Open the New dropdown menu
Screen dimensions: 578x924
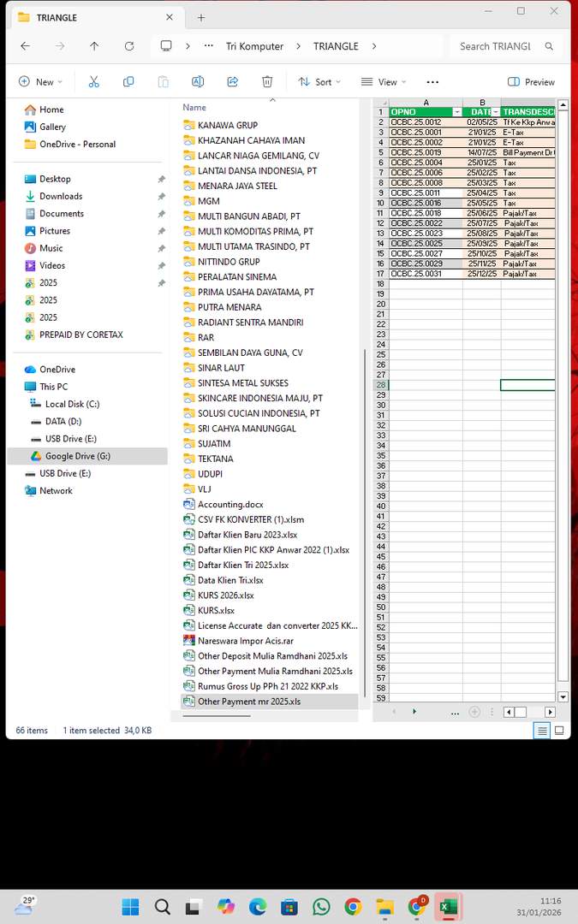click(40, 82)
